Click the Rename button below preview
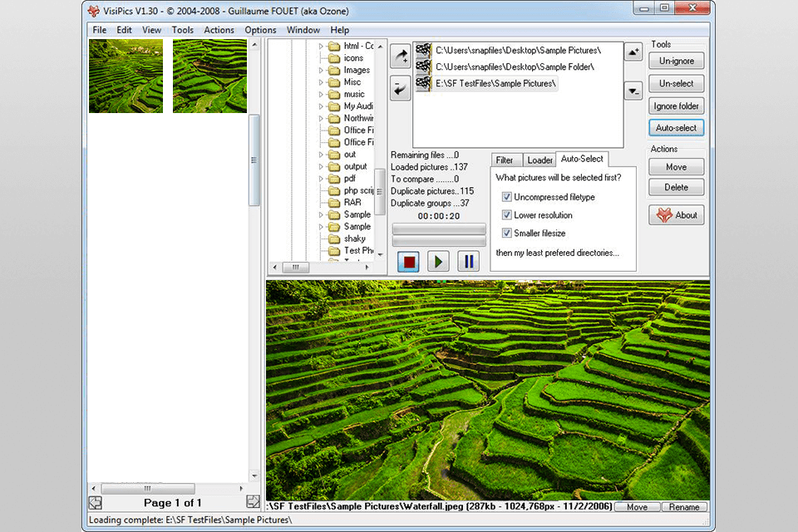This screenshot has height=532, width=798. tap(685, 507)
